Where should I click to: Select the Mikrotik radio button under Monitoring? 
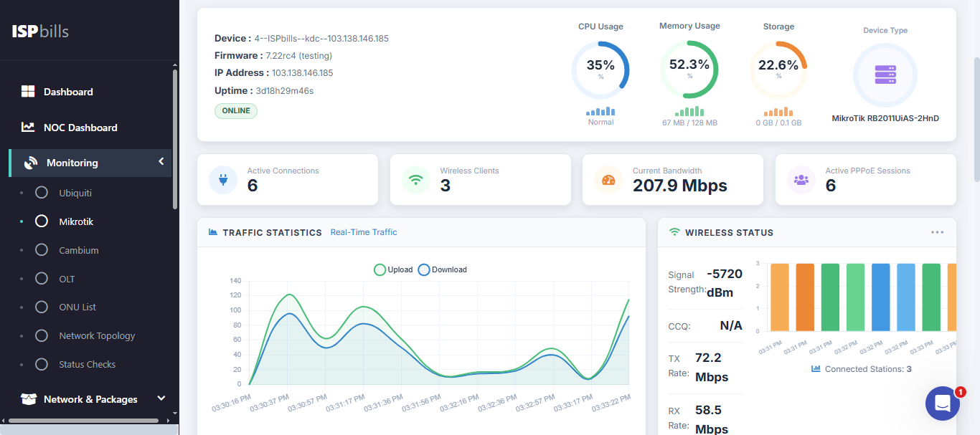[41, 221]
